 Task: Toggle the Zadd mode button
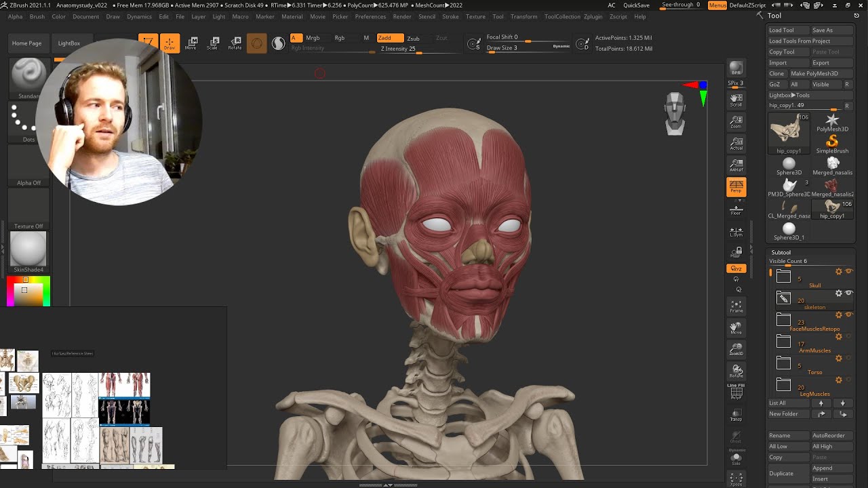pos(390,38)
